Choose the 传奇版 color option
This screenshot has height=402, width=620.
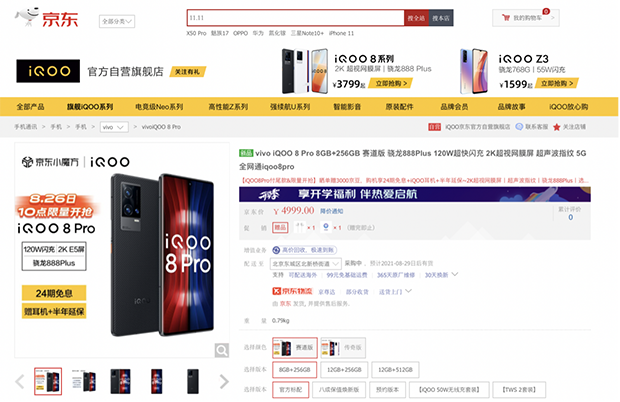(x=343, y=347)
